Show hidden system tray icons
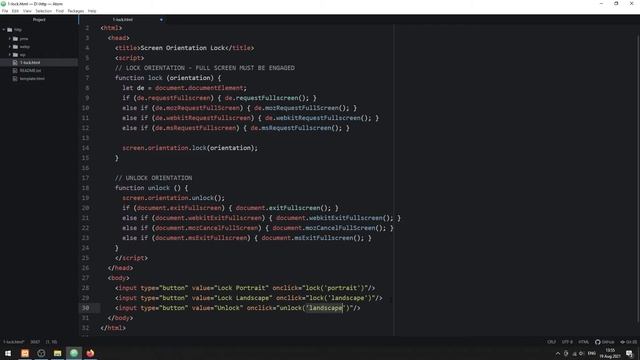640x360 pixels. pyautogui.click(x=558, y=353)
